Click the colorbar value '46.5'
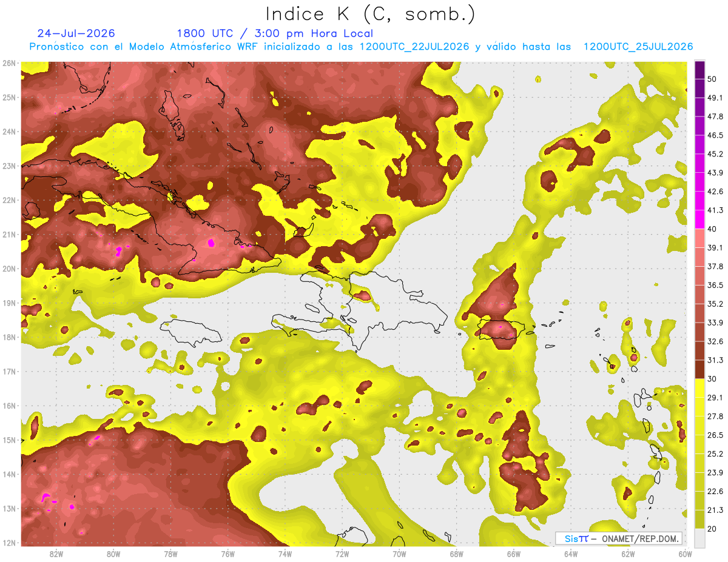Screen dimensions: 728x562 coord(715,135)
